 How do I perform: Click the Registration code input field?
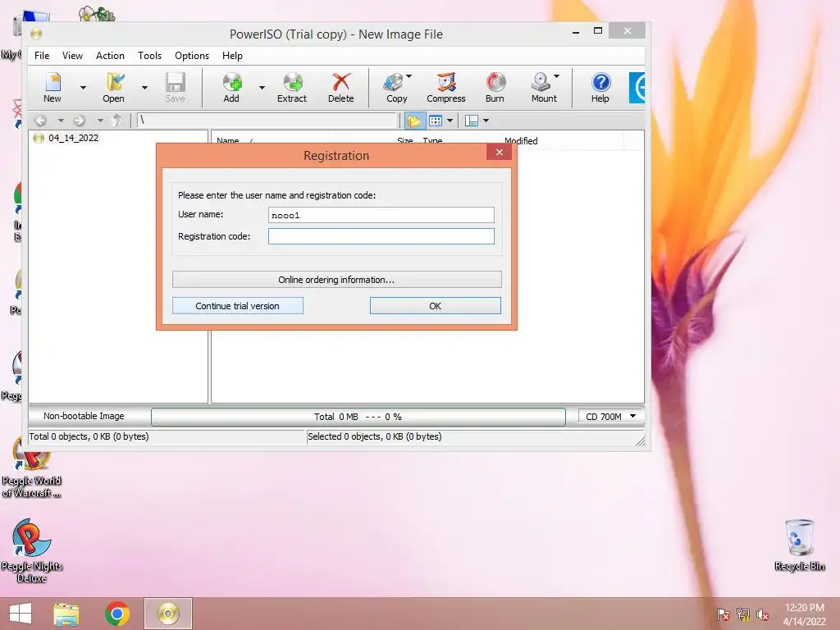pos(381,236)
